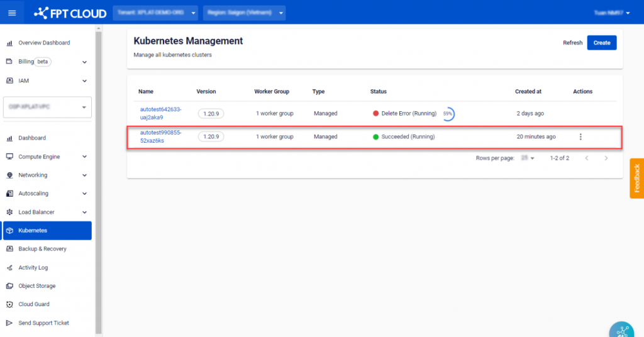The height and width of the screenshot is (337, 644).
Task: Expand the IAM section chevron
Action: point(84,81)
